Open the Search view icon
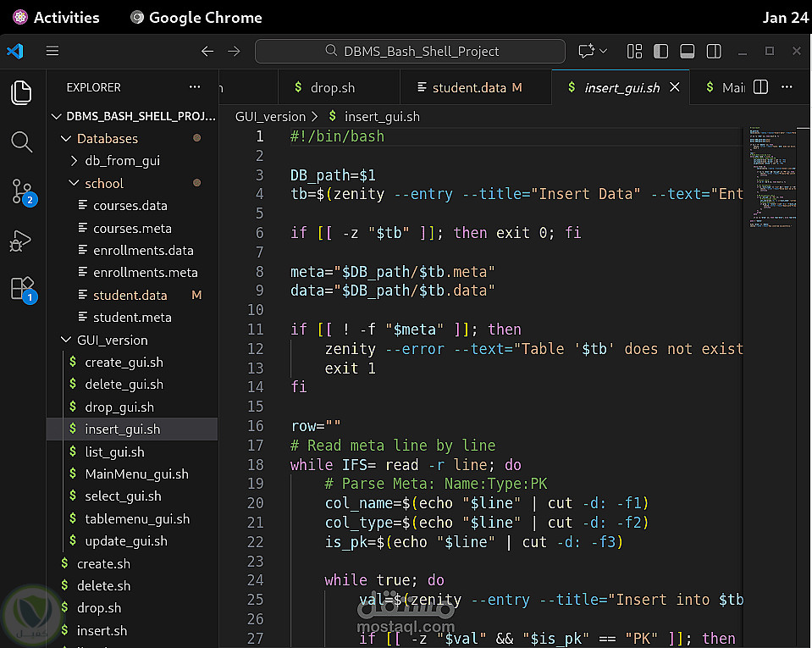 coord(22,141)
